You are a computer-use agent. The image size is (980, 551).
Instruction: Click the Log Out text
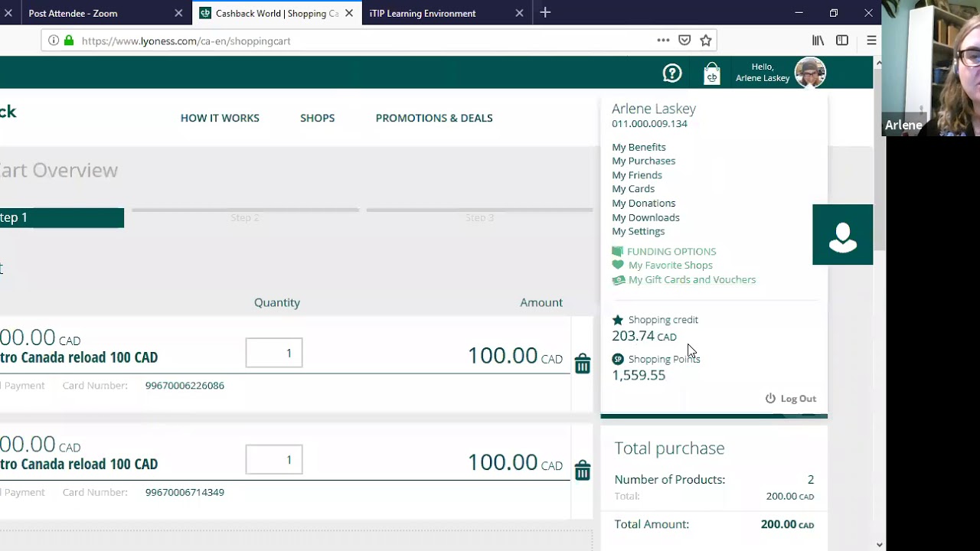tap(799, 399)
